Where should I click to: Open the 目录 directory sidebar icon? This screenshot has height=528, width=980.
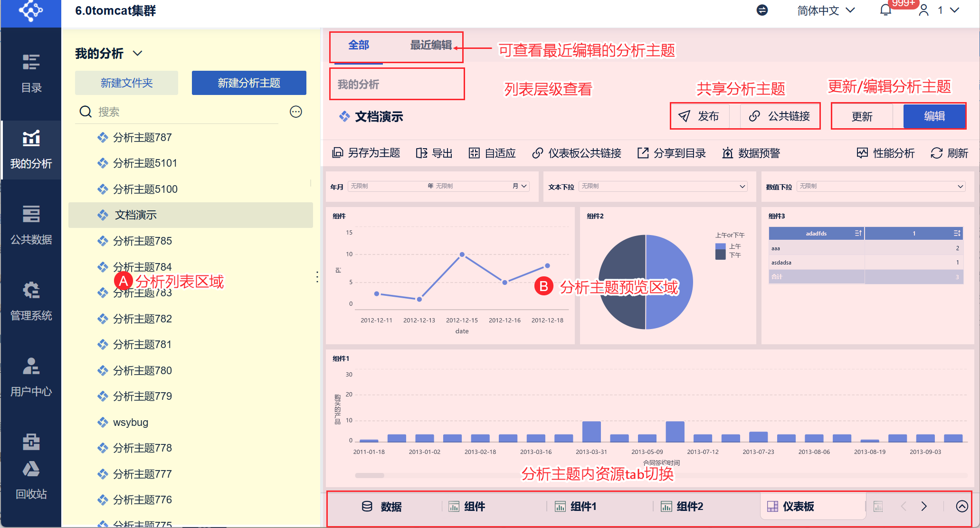coord(31,73)
